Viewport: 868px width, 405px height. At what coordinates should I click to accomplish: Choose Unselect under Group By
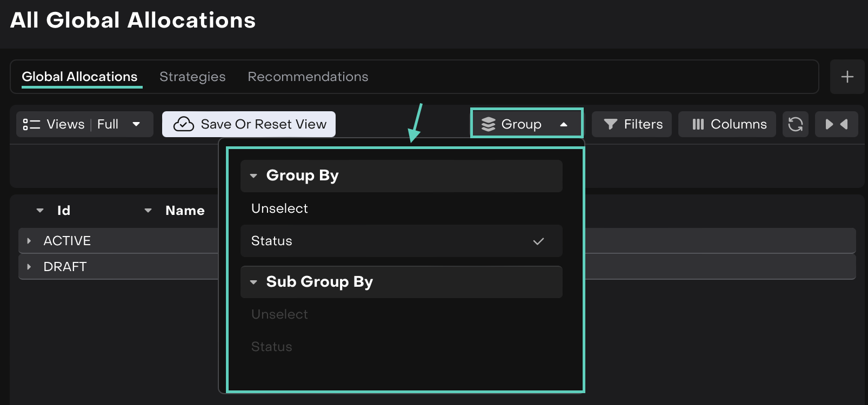[279, 208]
